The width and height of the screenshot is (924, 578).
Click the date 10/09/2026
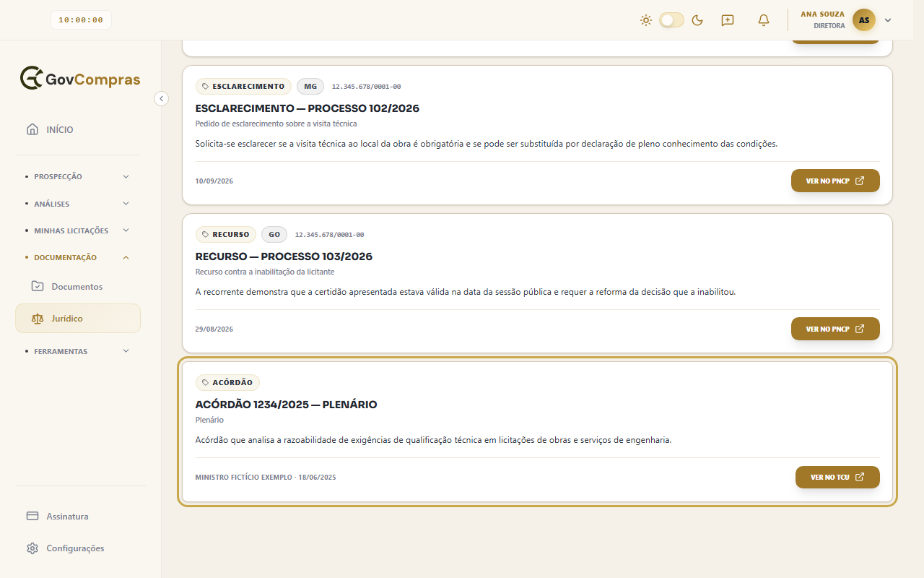(x=214, y=181)
